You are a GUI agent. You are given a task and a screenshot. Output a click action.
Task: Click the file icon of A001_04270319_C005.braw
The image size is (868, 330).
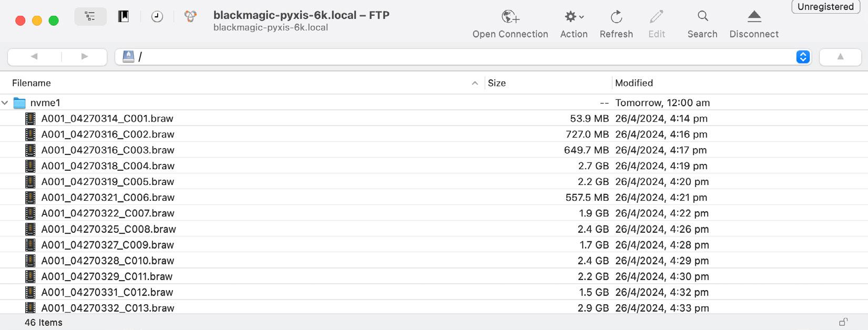(x=30, y=182)
